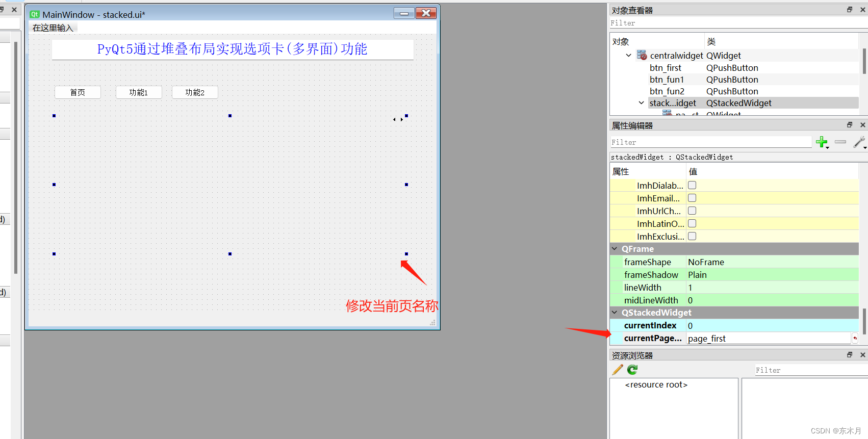Select btn_fun2 in the object tree

[667, 91]
